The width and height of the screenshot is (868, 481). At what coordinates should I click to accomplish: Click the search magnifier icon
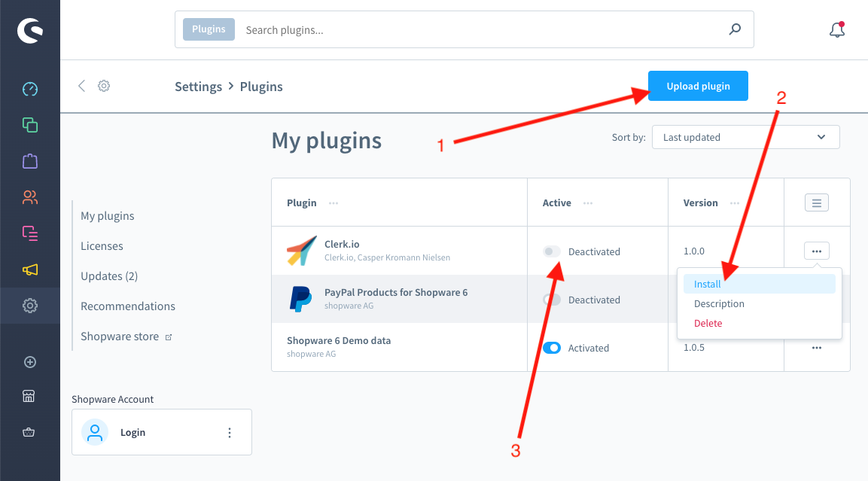click(736, 30)
